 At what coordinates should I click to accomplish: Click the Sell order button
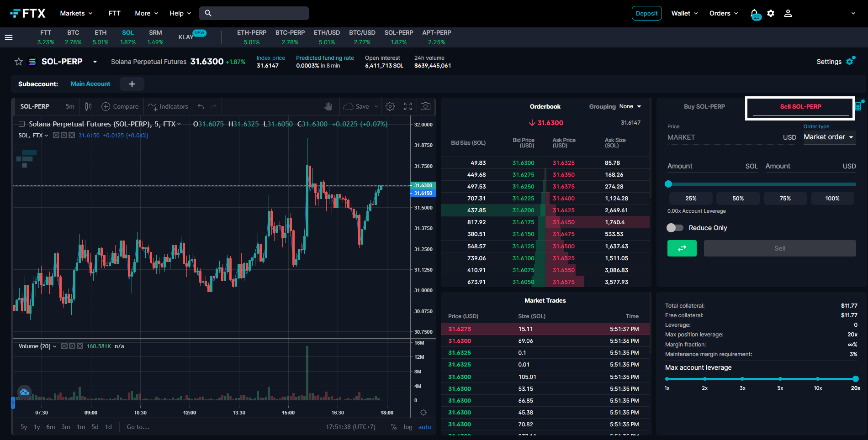(x=780, y=248)
